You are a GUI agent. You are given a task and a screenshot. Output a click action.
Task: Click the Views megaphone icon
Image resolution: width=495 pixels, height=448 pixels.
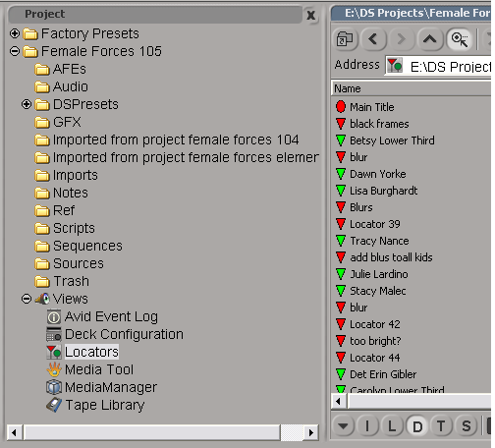[42, 299]
